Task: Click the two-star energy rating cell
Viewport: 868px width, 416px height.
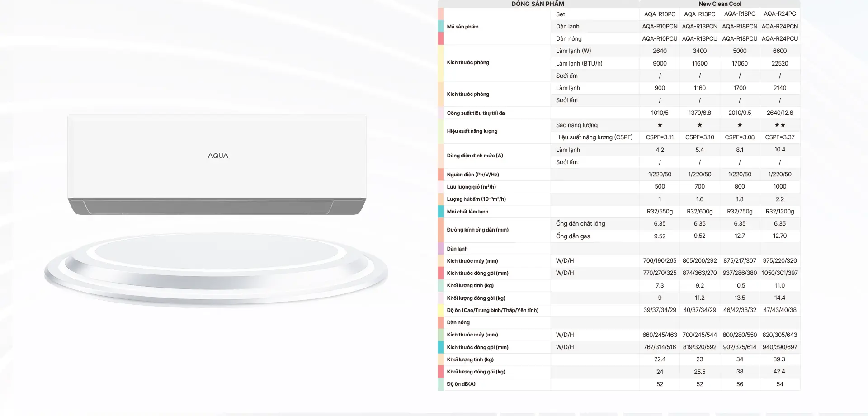Action: (x=780, y=125)
